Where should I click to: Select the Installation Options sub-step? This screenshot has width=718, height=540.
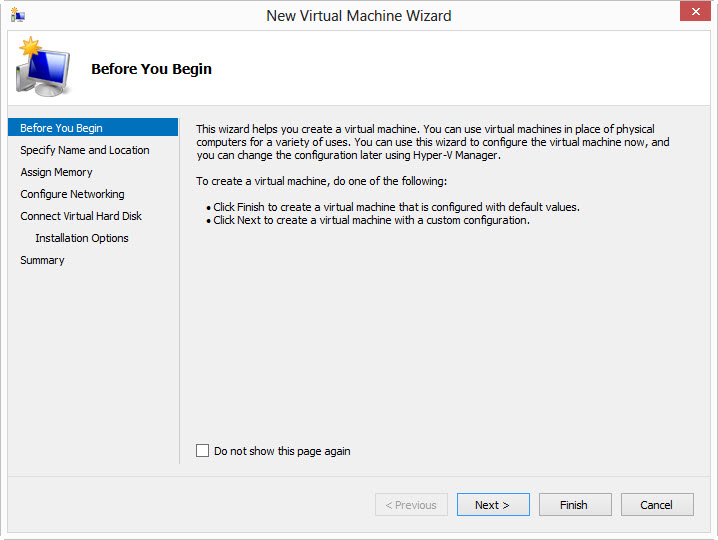[82, 238]
